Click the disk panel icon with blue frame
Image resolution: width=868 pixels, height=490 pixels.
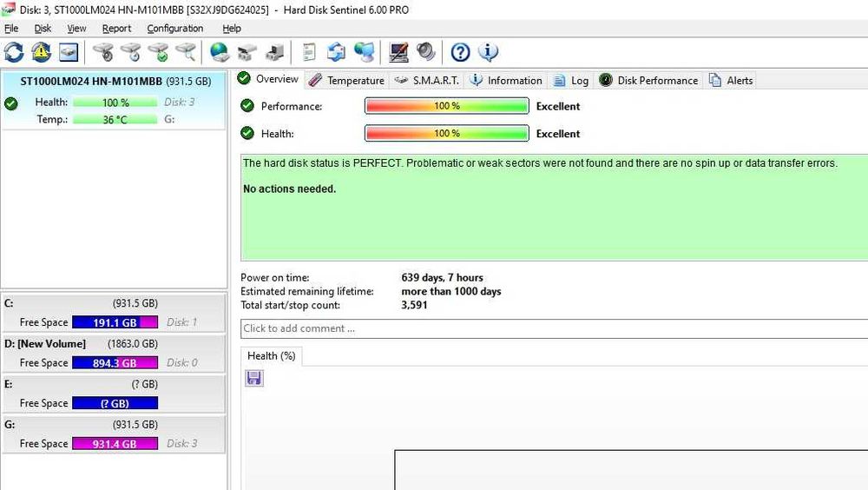click(x=69, y=52)
